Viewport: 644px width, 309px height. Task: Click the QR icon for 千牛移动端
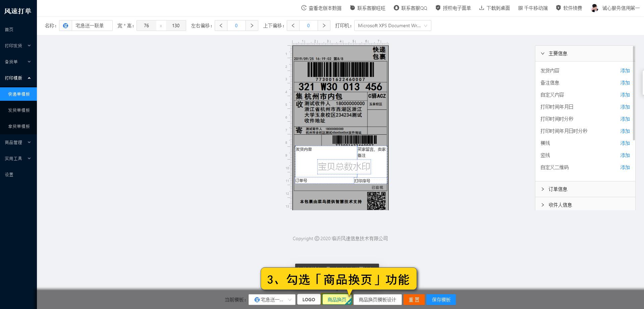pos(521,8)
